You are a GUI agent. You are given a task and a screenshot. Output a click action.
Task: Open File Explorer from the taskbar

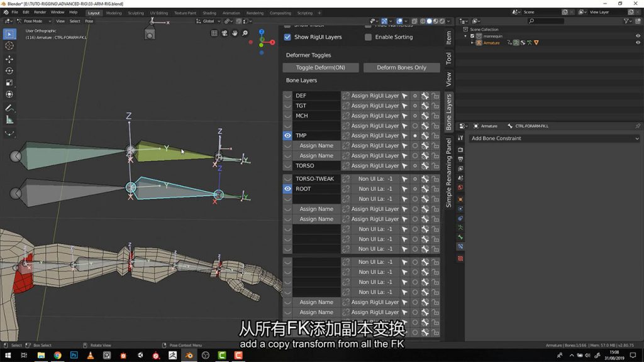coord(41,356)
